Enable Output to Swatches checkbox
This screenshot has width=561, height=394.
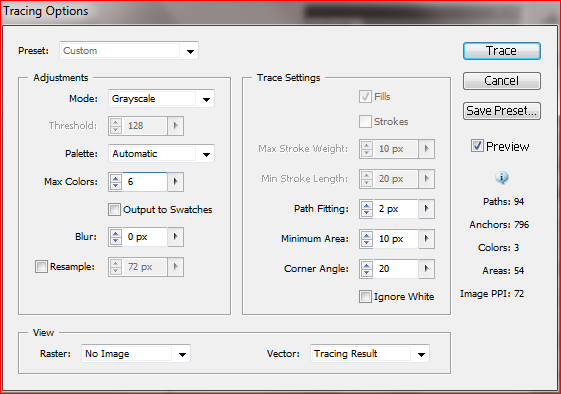pos(114,209)
